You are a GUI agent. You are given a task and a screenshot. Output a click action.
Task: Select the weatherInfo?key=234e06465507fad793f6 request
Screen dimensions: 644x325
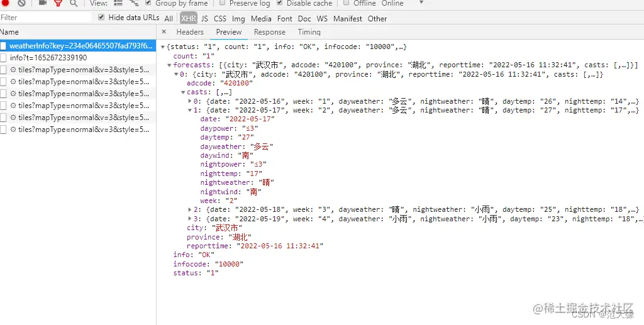[78, 46]
